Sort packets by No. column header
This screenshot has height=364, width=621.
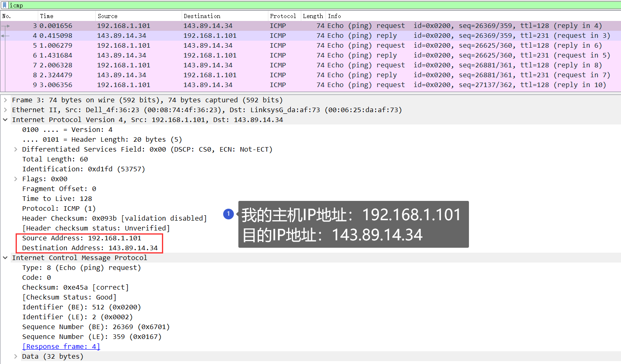pyautogui.click(x=19, y=16)
